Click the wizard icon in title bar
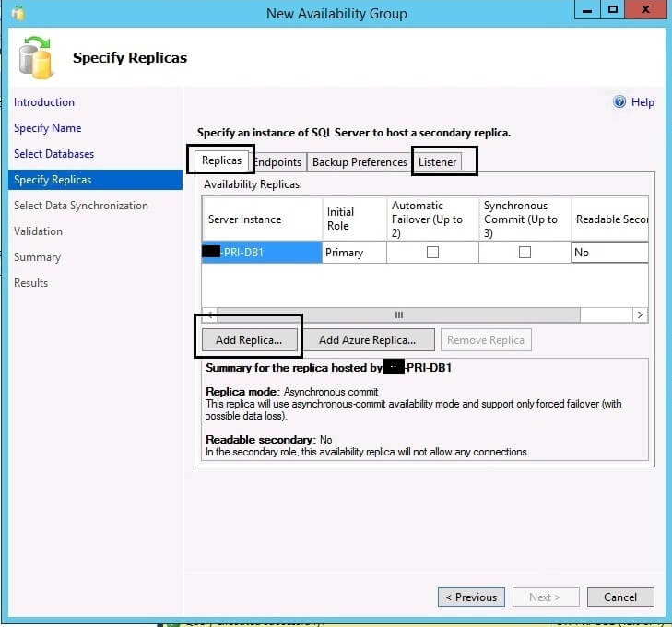The height and width of the screenshot is (627, 672). [x=18, y=13]
